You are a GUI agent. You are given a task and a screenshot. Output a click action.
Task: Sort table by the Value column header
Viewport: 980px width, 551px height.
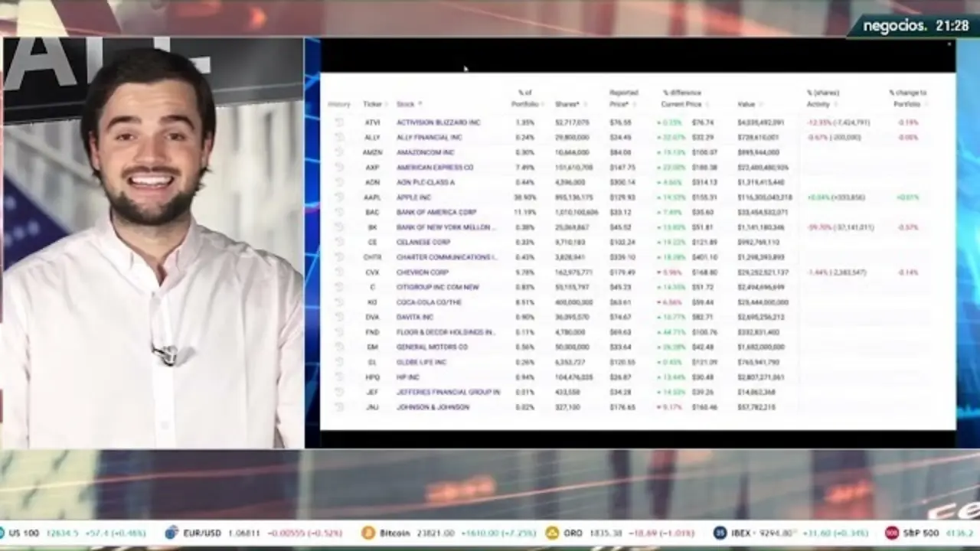point(746,104)
